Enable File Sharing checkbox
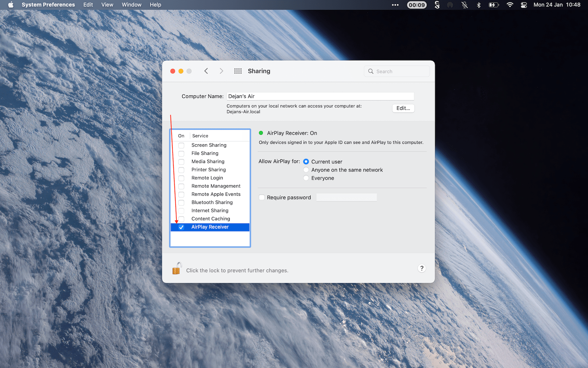 [181, 153]
